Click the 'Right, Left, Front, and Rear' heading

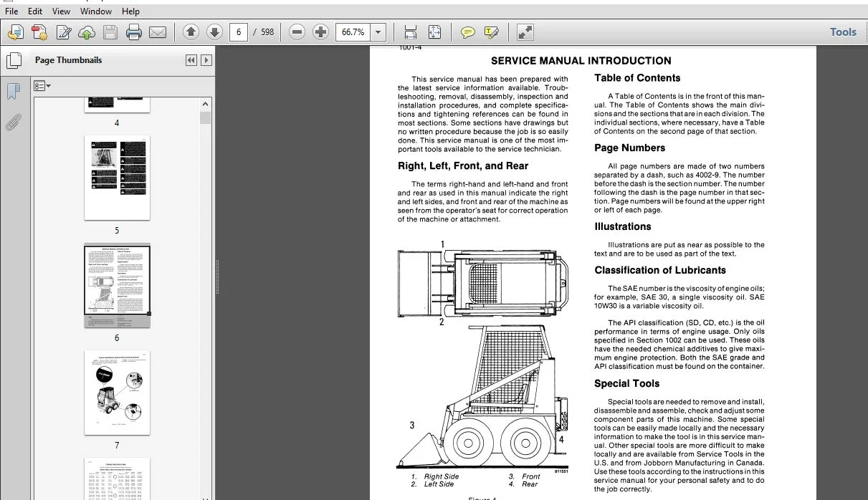[463, 166]
